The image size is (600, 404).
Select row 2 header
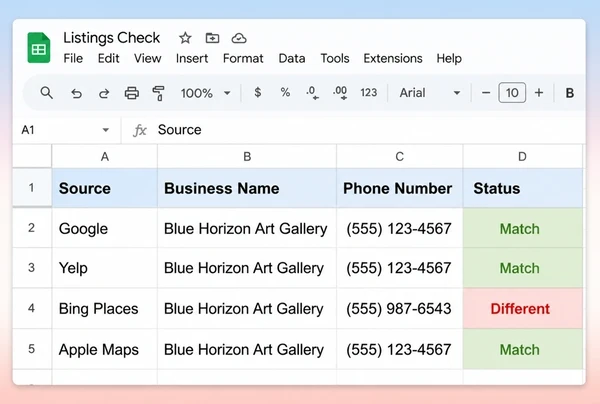(x=32, y=228)
